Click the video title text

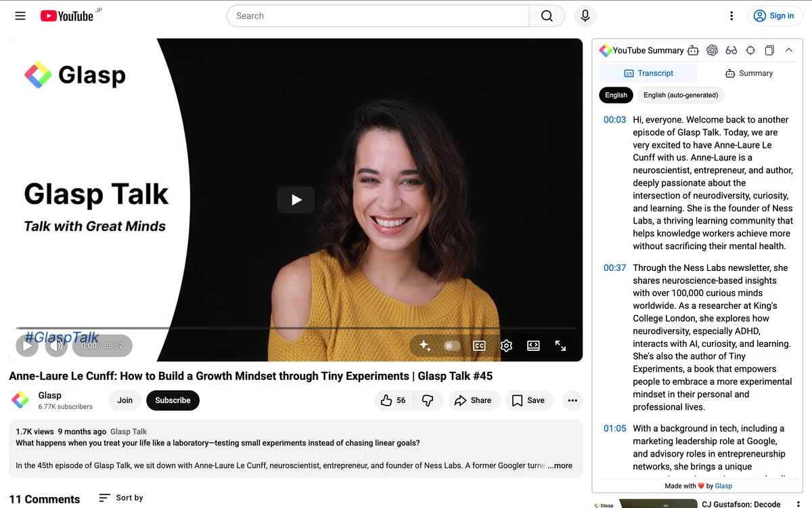click(250, 376)
